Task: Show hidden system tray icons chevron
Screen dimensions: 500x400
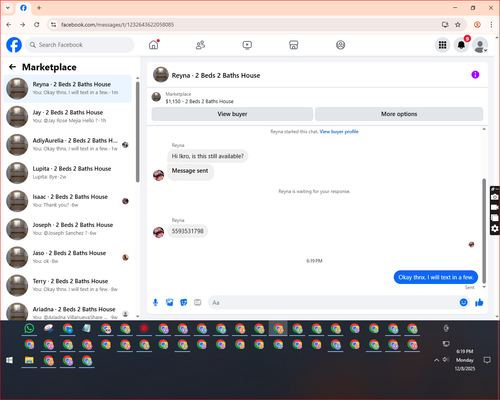Action: tap(436, 360)
